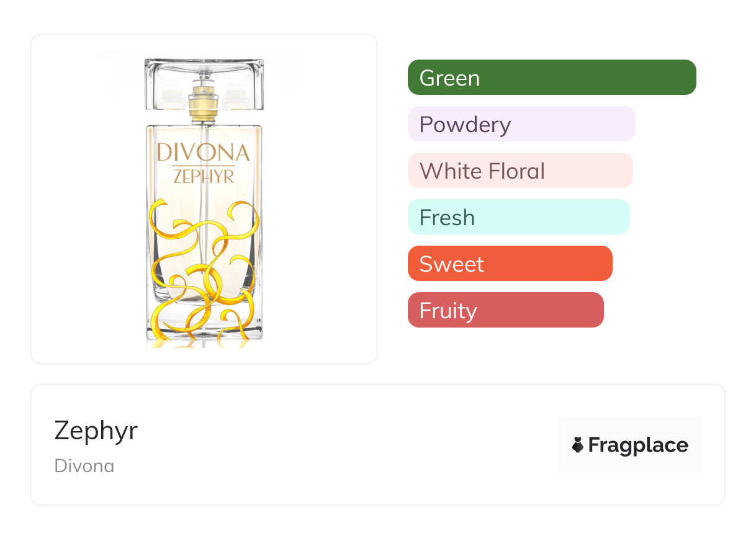Viewport: 756px width, 536px height.
Task: Pick the Fresh accord bar
Action: click(x=518, y=217)
